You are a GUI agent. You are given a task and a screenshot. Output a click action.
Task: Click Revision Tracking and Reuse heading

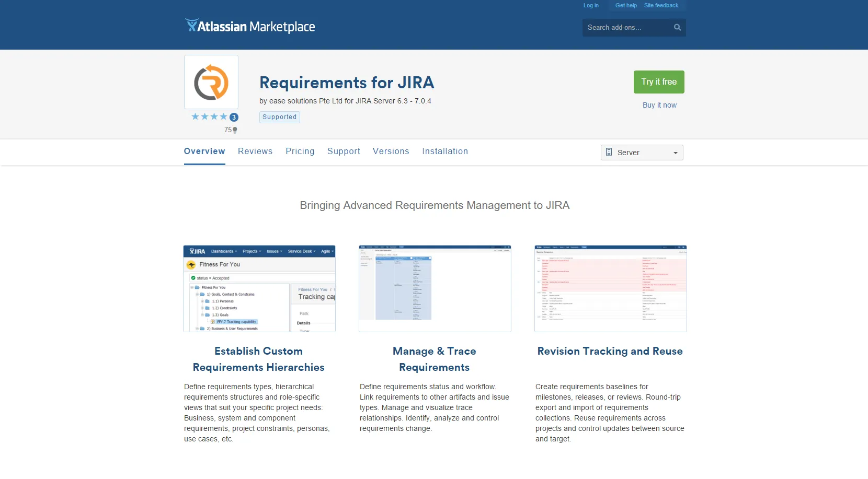(610, 351)
